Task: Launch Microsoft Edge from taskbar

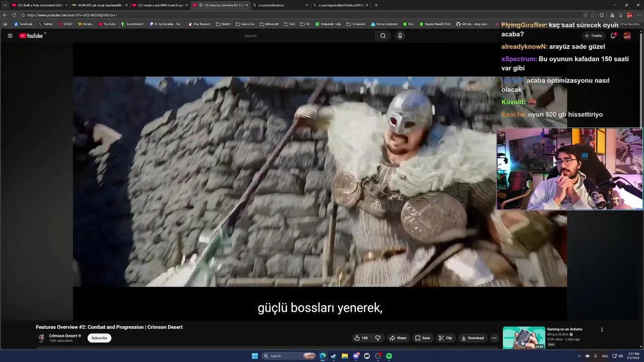Action: tap(323, 356)
